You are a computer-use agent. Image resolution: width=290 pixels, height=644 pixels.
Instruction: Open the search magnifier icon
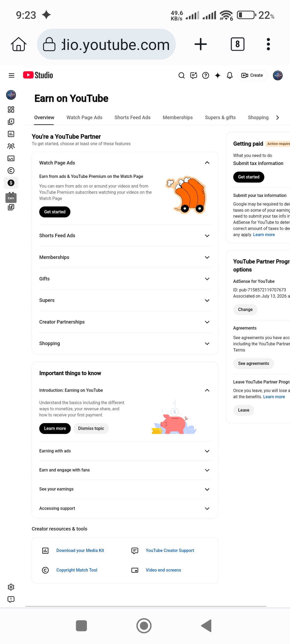point(182,75)
